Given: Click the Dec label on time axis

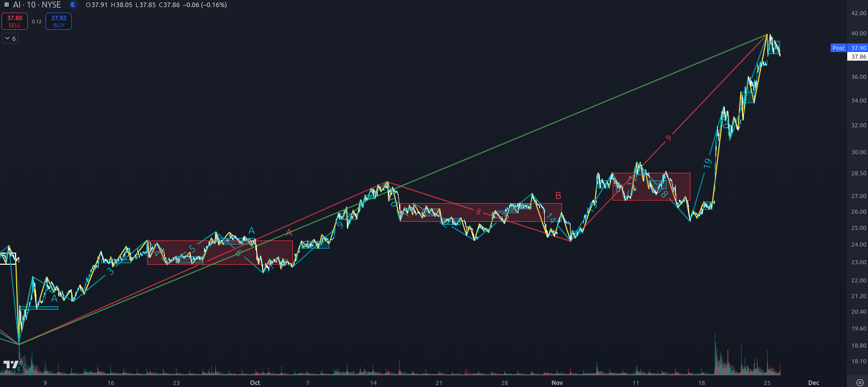Looking at the screenshot, I should click(813, 382).
